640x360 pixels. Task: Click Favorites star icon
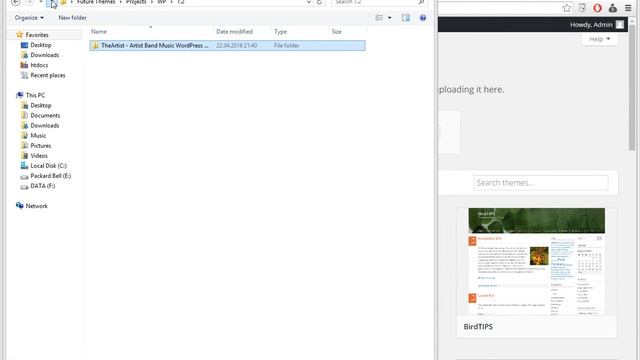pyautogui.click(x=19, y=35)
